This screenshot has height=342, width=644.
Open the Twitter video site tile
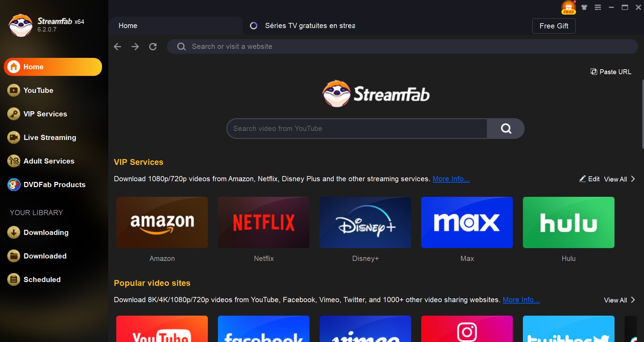point(569,329)
